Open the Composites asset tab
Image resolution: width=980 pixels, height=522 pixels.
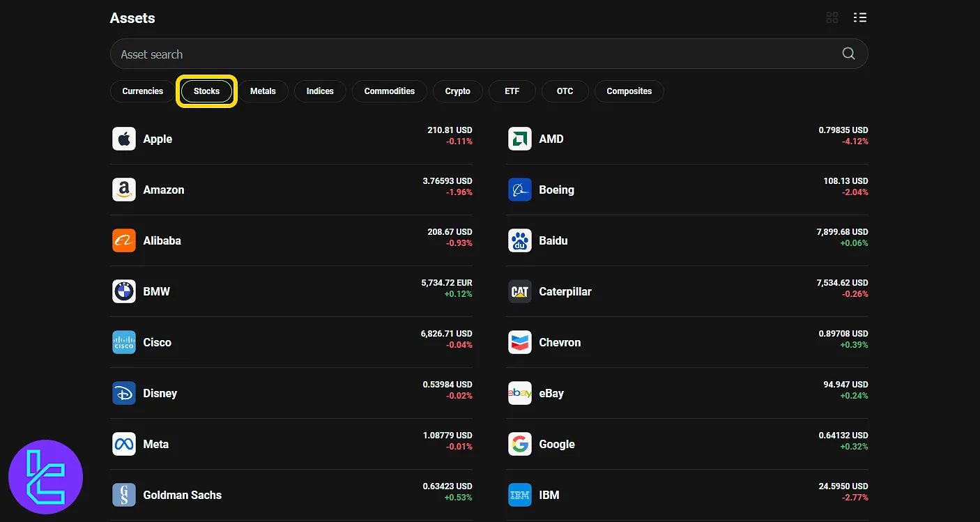pyautogui.click(x=629, y=91)
